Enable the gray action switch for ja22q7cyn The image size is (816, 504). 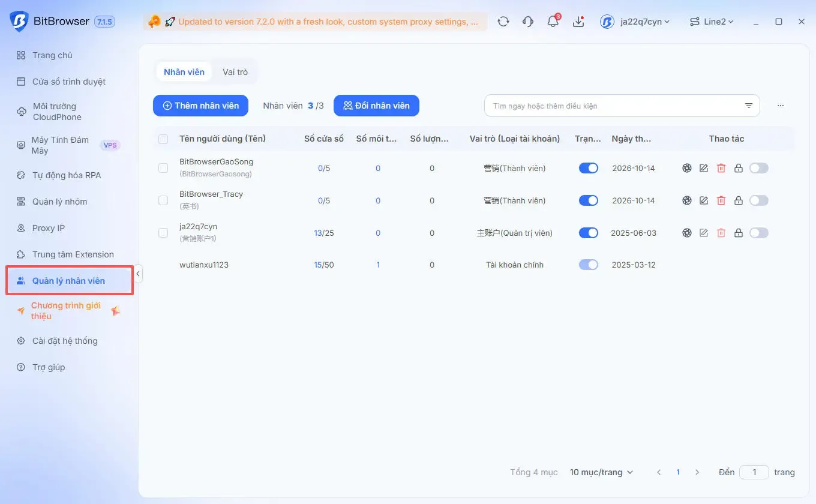(x=759, y=233)
